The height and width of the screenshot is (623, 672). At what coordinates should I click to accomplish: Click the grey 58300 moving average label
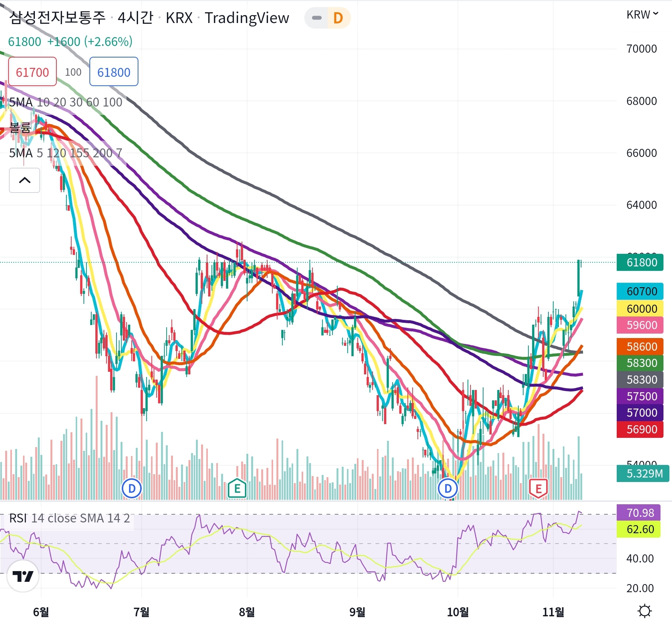pyautogui.click(x=640, y=380)
